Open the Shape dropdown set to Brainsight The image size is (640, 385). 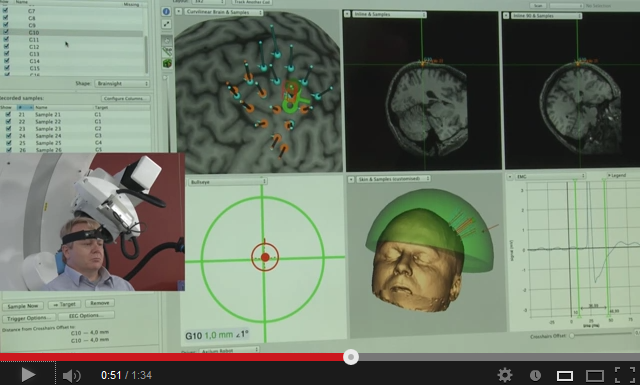pos(122,83)
